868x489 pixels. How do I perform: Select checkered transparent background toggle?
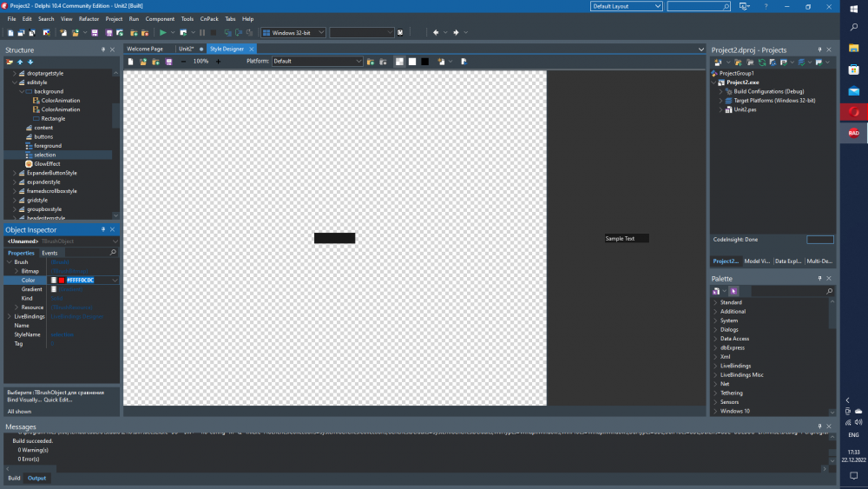point(399,62)
